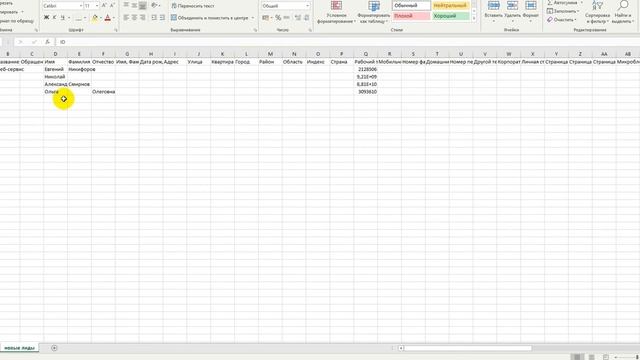Open Найти и выделить menu
This screenshot has height=360, width=640.
point(622,12)
